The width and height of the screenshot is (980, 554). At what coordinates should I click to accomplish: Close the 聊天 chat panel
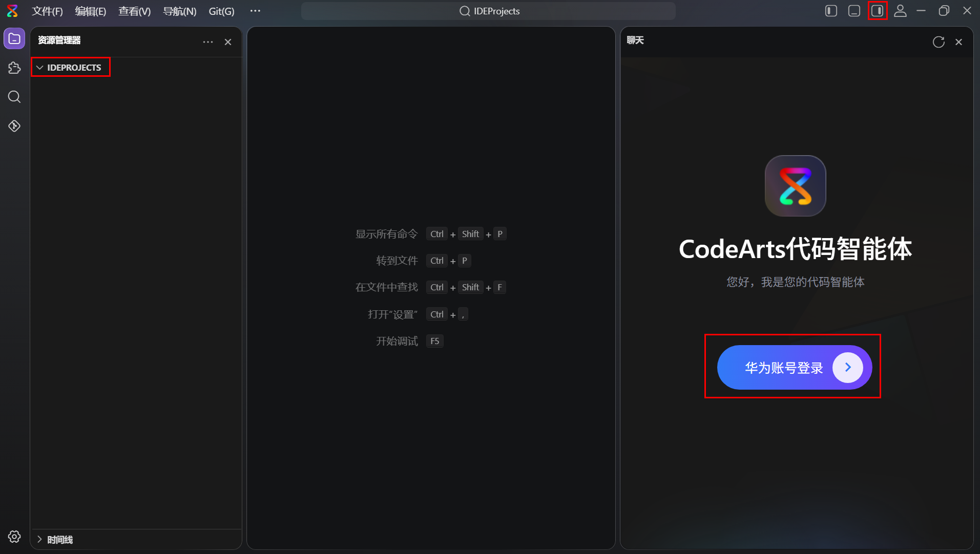point(958,42)
